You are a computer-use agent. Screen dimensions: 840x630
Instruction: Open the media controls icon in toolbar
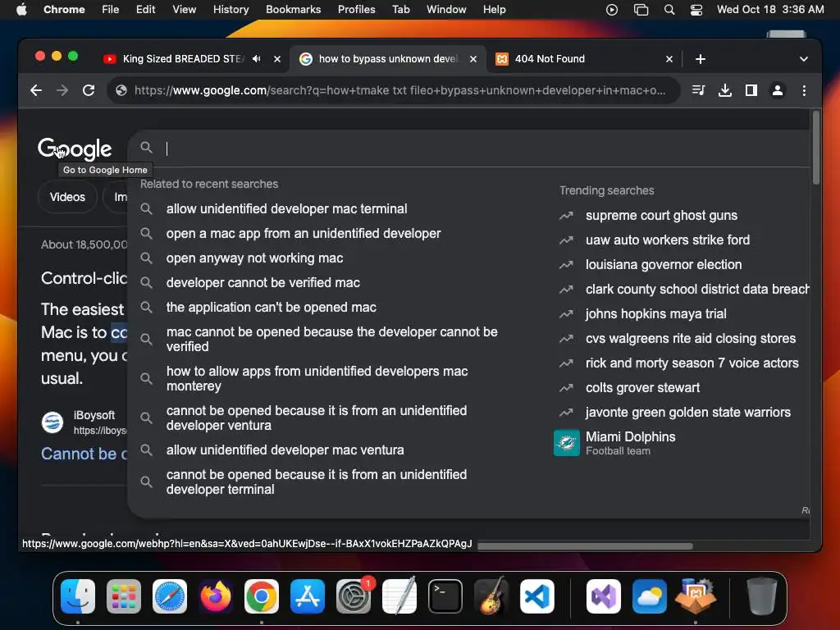(698, 90)
